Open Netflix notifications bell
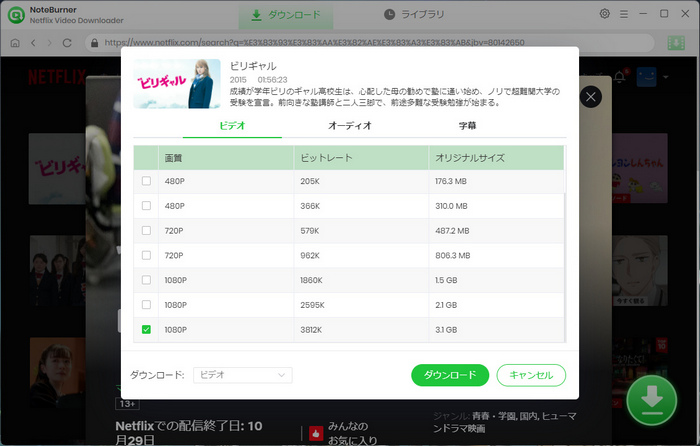Viewport: 700px width, 446px height. tap(620, 77)
